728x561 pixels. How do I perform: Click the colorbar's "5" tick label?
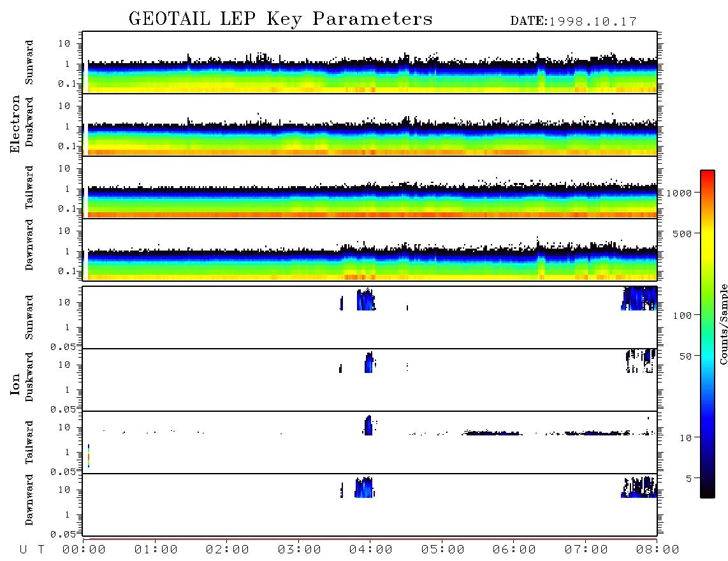point(689,478)
